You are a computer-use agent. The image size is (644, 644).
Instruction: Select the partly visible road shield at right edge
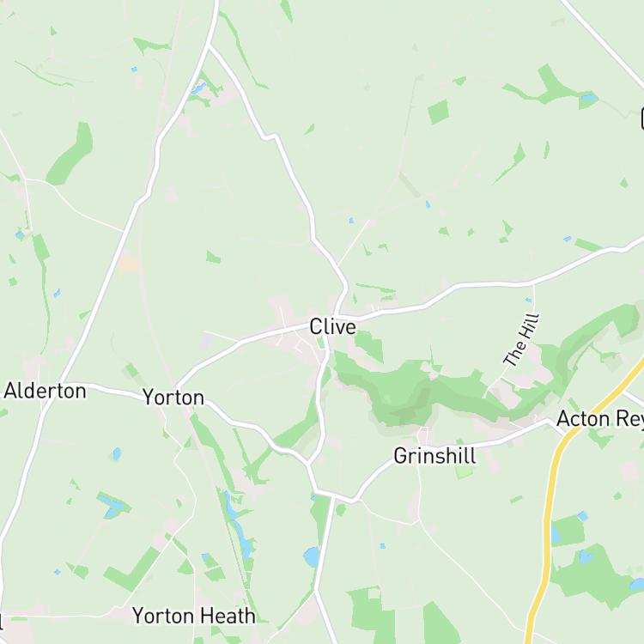[x=642, y=118]
